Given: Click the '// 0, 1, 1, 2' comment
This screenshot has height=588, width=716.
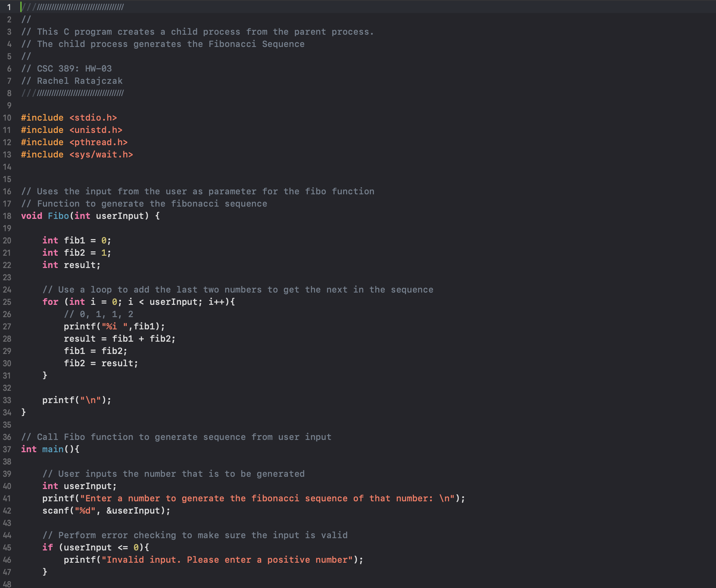Looking at the screenshot, I should click(99, 314).
